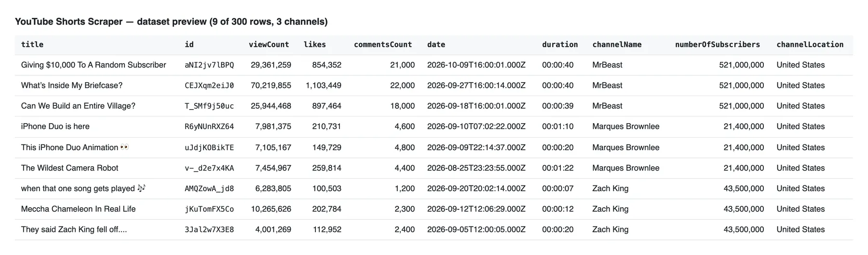Click comments count 21,000

[403, 65]
